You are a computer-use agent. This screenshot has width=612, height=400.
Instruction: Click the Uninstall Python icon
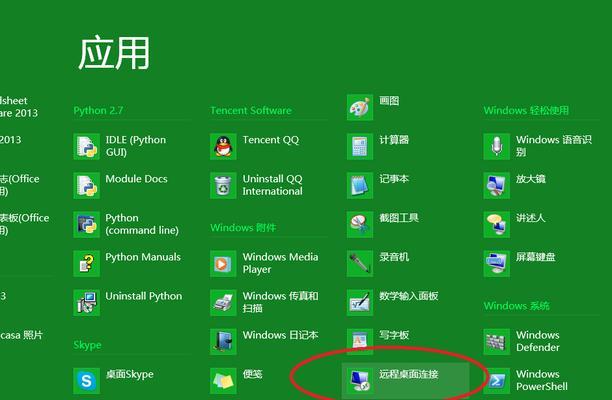coord(86,302)
